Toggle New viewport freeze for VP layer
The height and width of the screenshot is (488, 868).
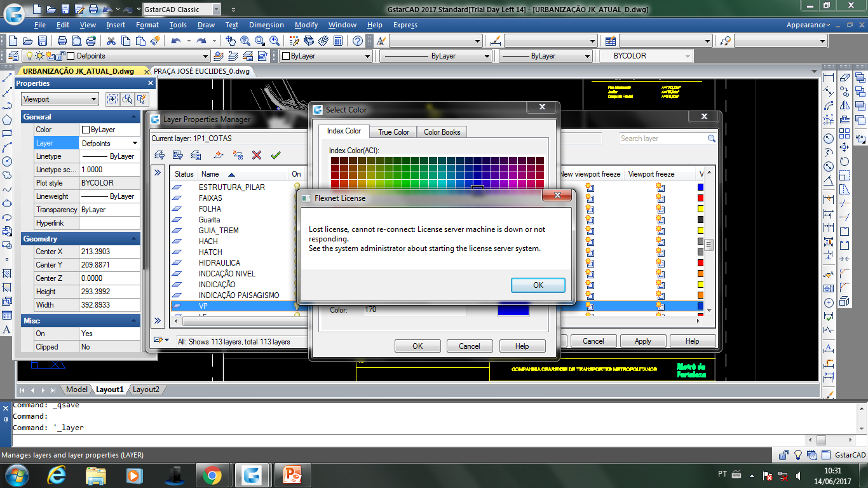click(590, 306)
